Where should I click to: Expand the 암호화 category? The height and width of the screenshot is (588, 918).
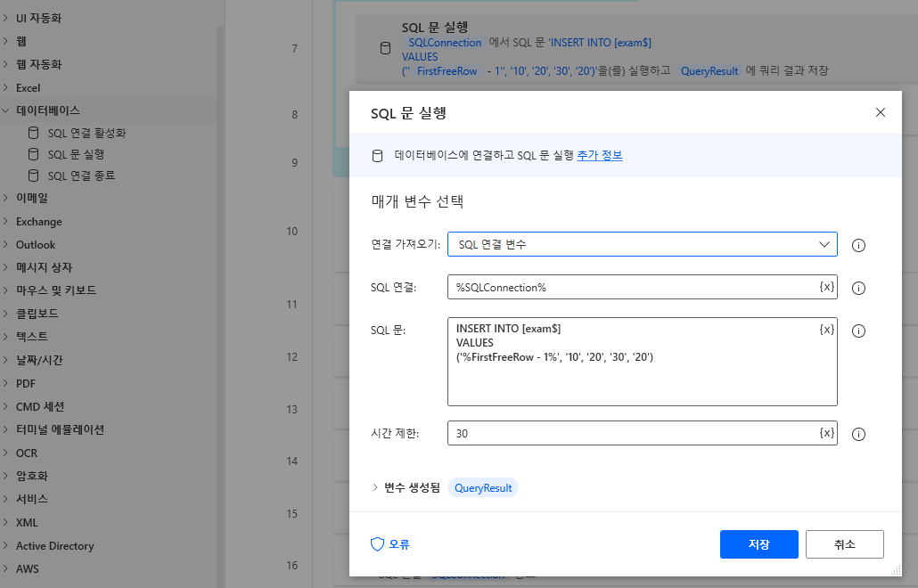(6, 476)
